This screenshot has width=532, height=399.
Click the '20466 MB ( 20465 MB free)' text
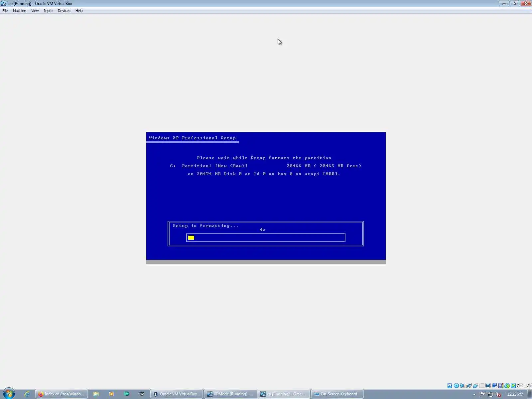324,166
